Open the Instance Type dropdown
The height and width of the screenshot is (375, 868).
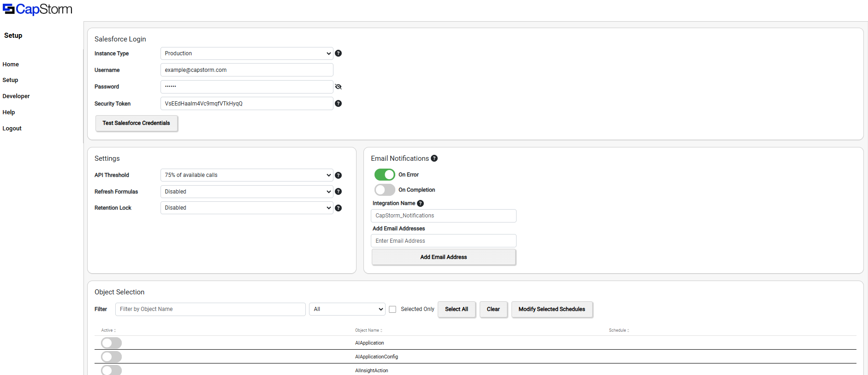click(x=247, y=53)
